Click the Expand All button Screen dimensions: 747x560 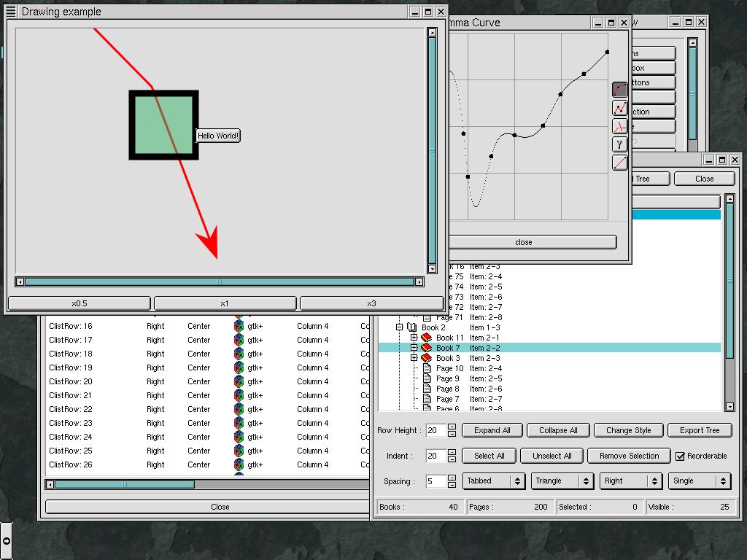coord(492,430)
